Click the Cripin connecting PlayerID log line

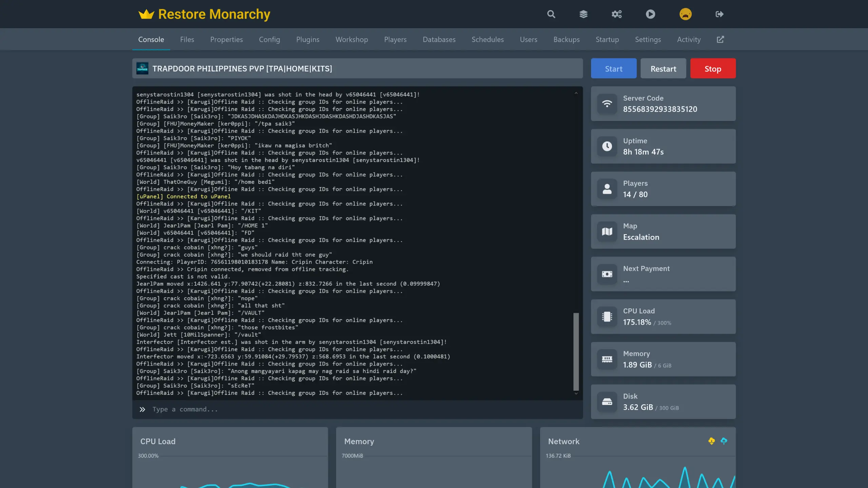pyautogui.click(x=254, y=262)
